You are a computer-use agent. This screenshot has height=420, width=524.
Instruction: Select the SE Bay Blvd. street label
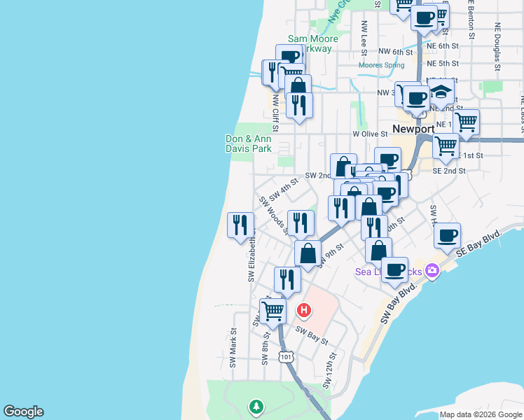click(x=479, y=244)
